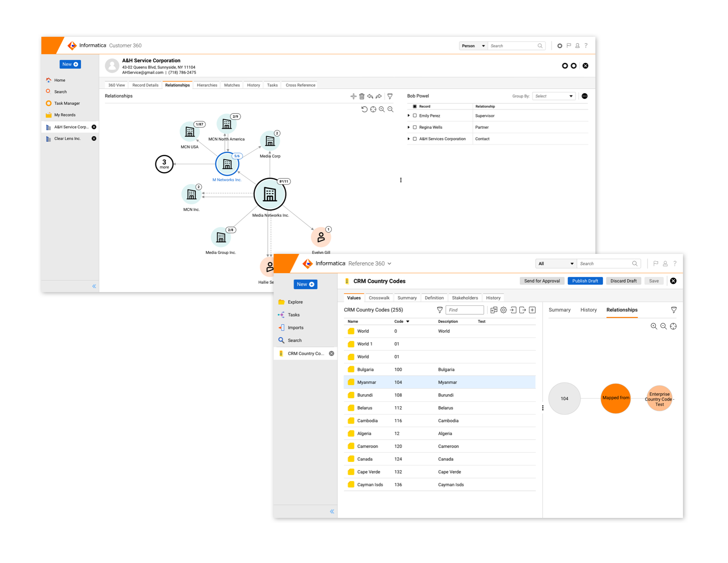Collapse the Reference 360 sidebar with double chevron
The width and height of the screenshot is (728, 563).
point(332,511)
